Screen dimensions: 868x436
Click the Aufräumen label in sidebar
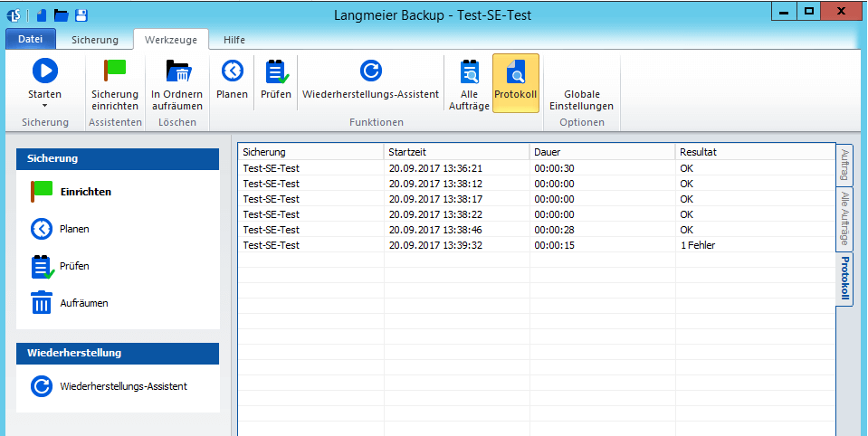pyautogui.click(x=84, y=303)
